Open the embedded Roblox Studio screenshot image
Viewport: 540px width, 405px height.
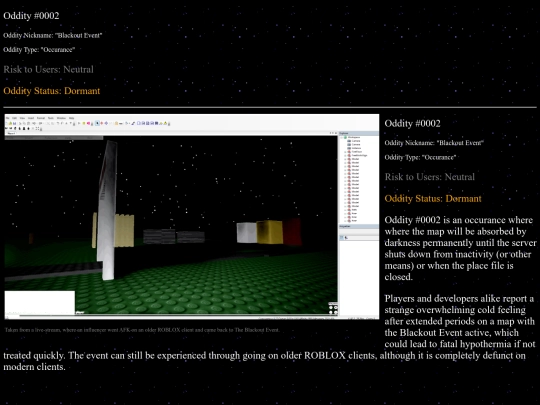[191, 216]
